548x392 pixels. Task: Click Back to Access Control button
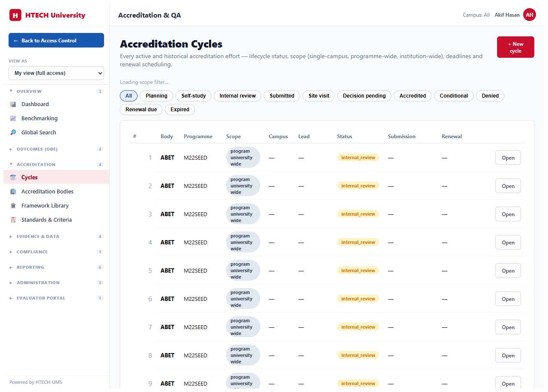pos(56,40)
